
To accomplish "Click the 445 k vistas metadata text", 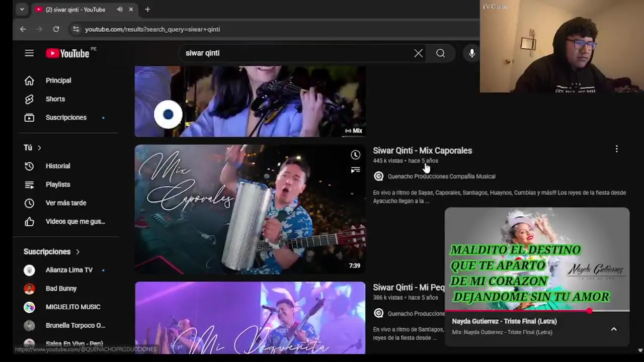I will point(387,161).
